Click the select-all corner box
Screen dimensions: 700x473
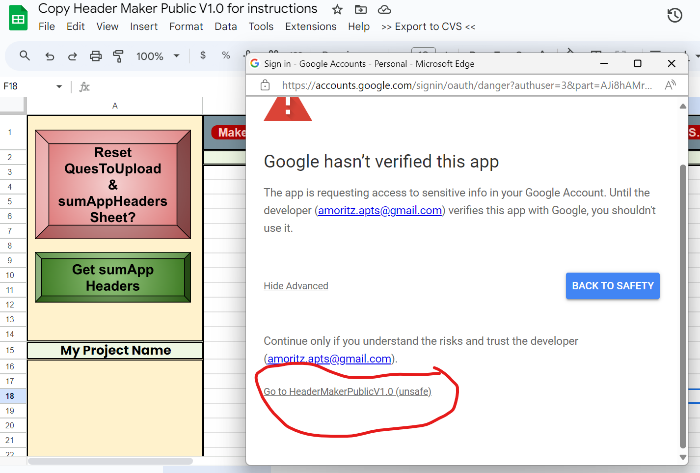tap(12, 106)
